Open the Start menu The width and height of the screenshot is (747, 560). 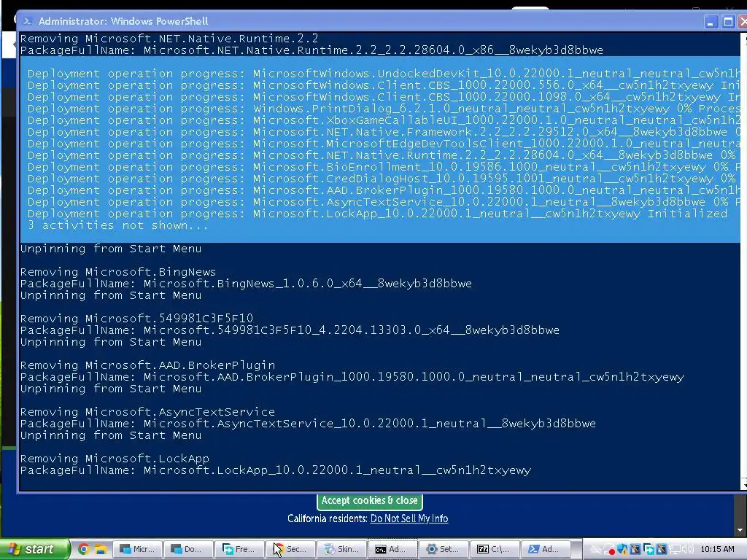tap(34, 549)
